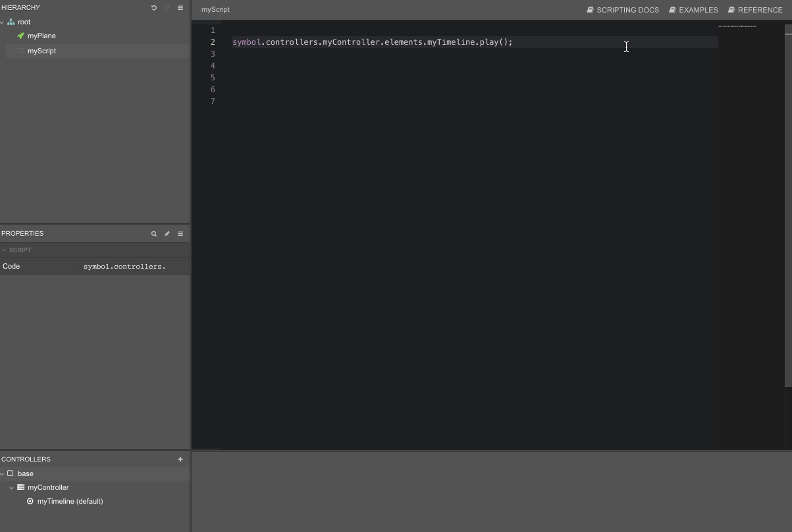Click the pencil edit icon in Properties

[x=167, y=234]
